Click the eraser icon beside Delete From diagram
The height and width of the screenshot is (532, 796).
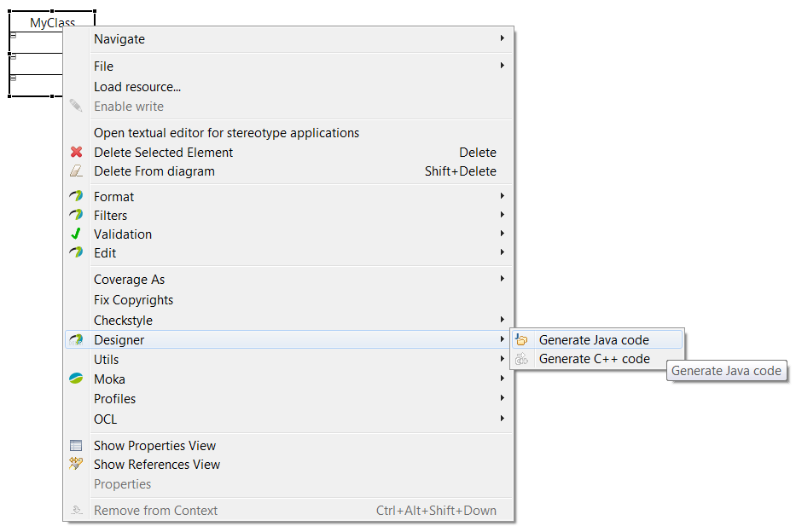pos(76,171)
